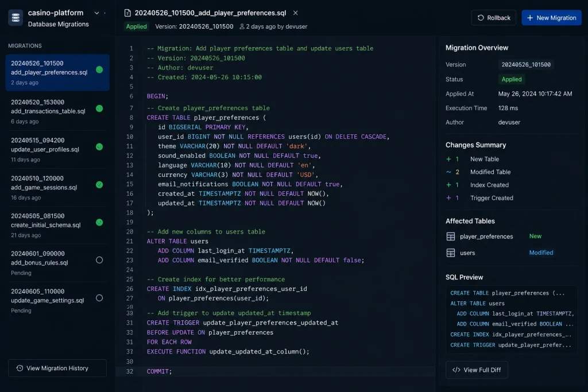588x392 pixels.
Task: Click the SQL file icon beside the filename
Action: [127, 13]
